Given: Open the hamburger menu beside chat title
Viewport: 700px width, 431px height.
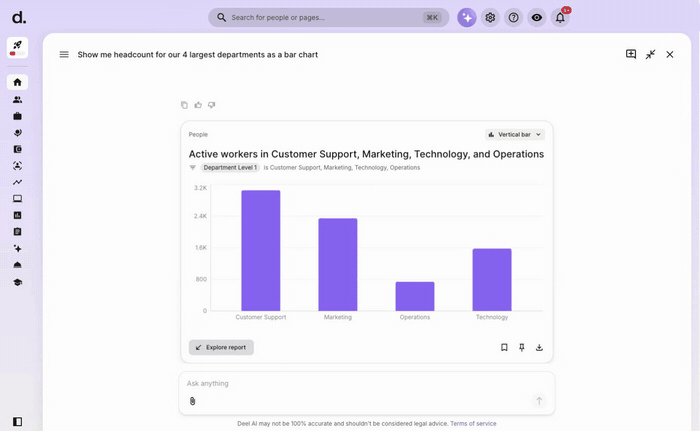Looking at the screenshot, I should 64,54.
